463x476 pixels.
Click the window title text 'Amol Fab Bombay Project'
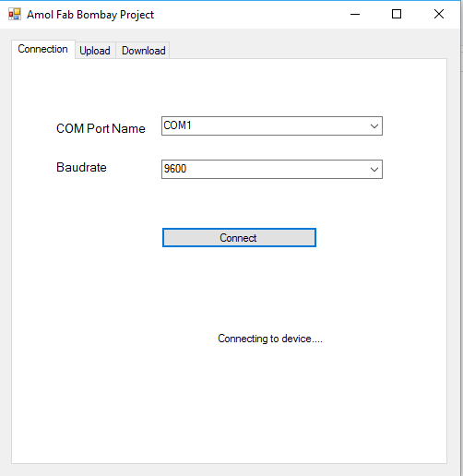point(90,15)
